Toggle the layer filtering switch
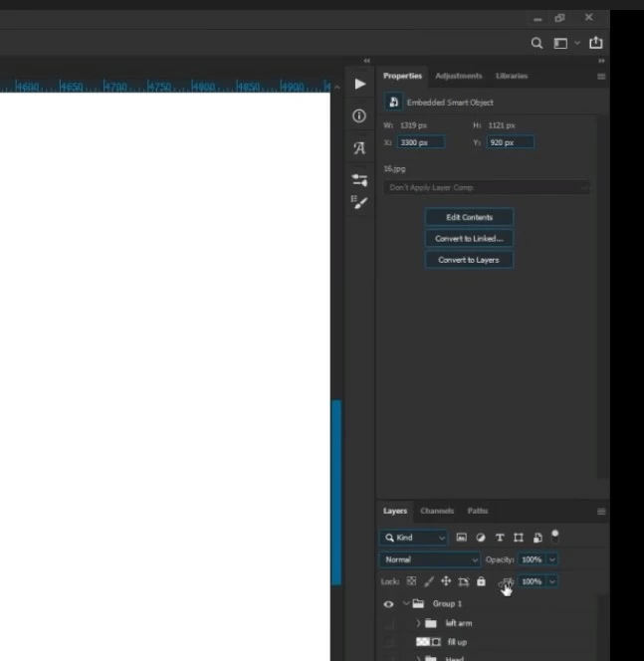This screenshot has height=661, width=644. 555,537
